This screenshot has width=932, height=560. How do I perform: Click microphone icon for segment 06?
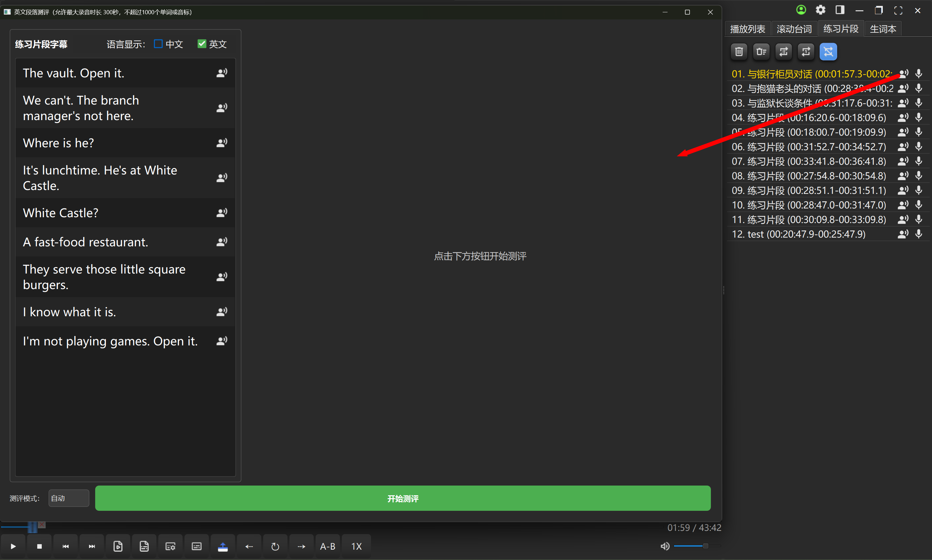pyautogui.click(x=918, y=146)
